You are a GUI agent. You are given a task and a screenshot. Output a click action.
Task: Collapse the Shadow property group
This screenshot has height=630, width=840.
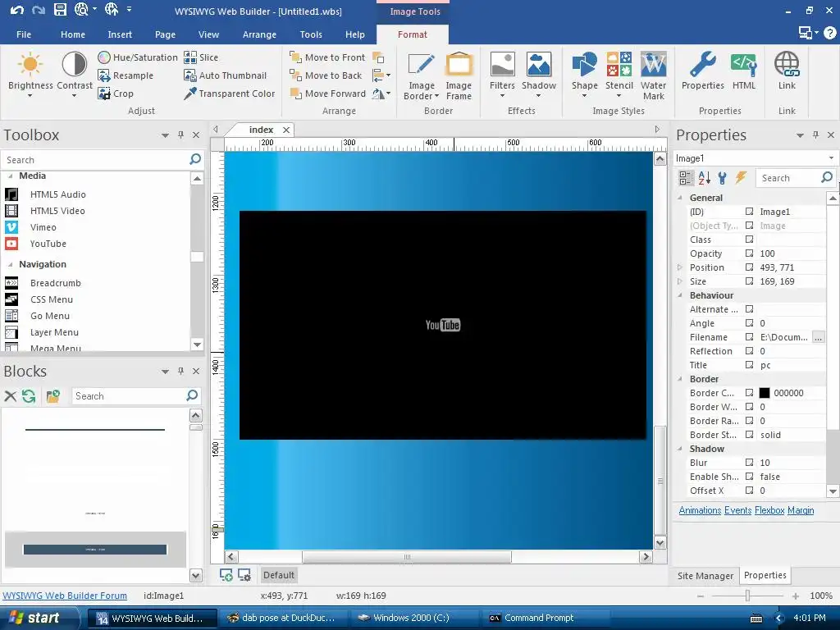pos(680,449)
